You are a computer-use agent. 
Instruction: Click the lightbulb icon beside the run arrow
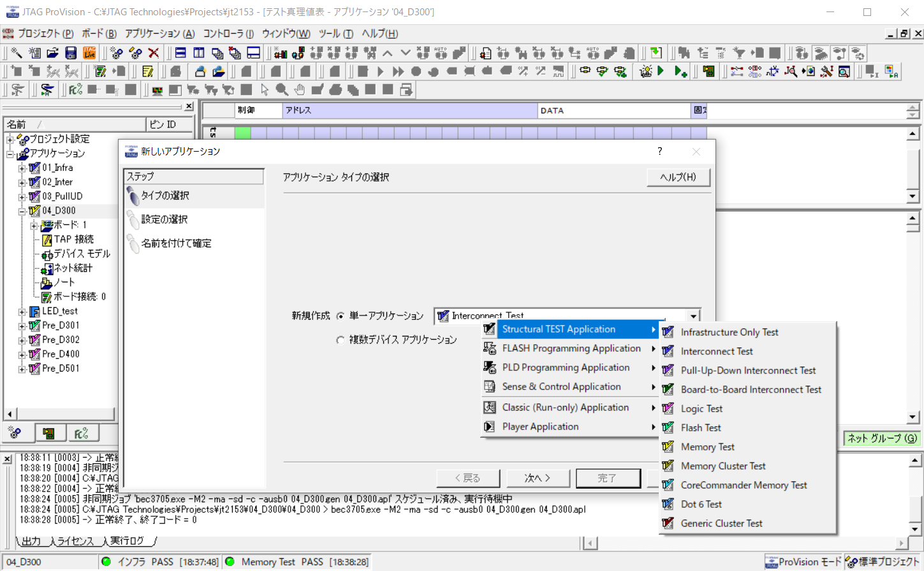tap(645, 71)
